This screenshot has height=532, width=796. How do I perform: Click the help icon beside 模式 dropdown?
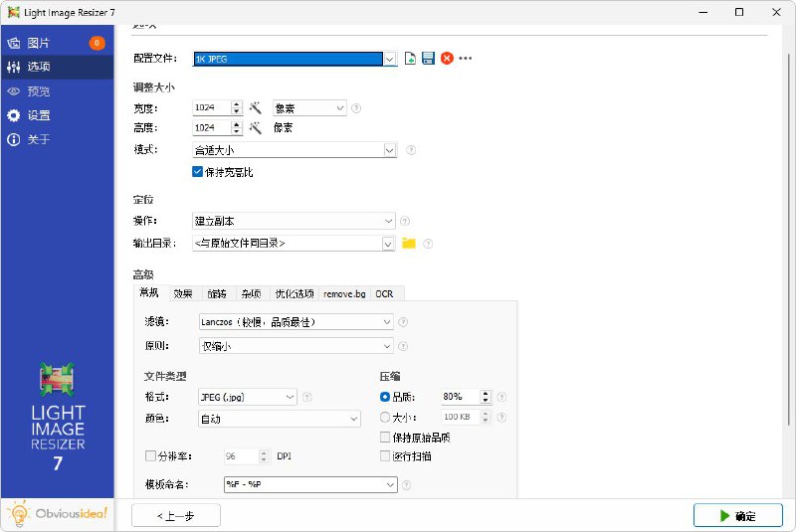coord(411,150)
